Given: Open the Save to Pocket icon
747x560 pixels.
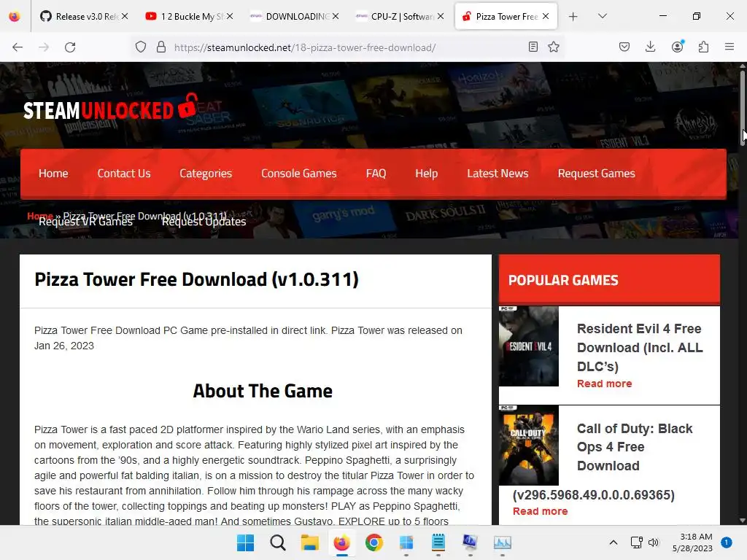Looking at the screenshot, I should 624,47.
